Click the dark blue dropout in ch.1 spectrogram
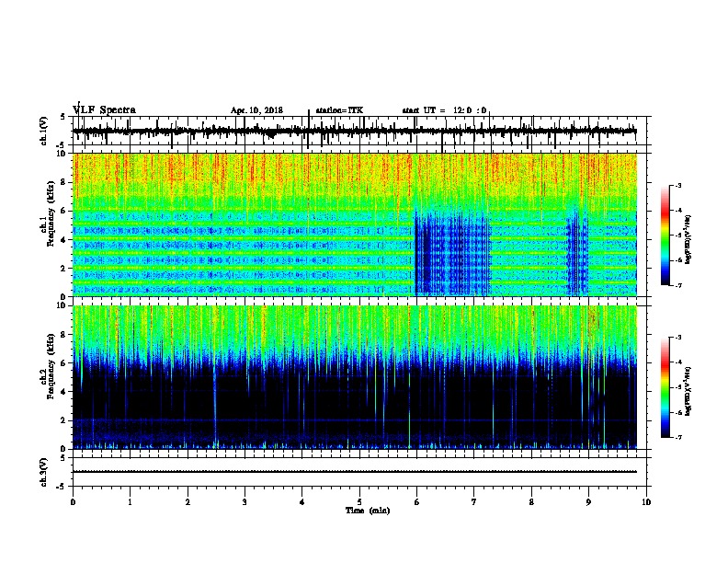Screen dimensions: 728x563 tap(452, 253)
